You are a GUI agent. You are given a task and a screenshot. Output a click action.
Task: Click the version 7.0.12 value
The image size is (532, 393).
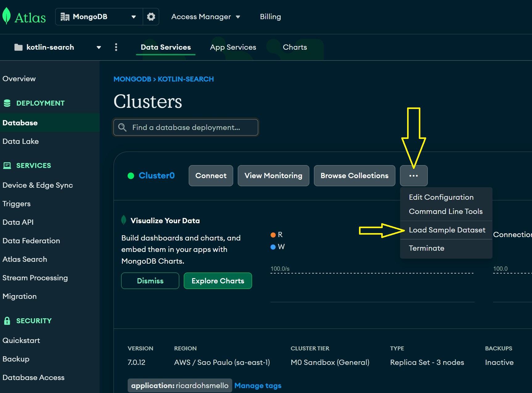pyautogui.click(x=136, y=362)
